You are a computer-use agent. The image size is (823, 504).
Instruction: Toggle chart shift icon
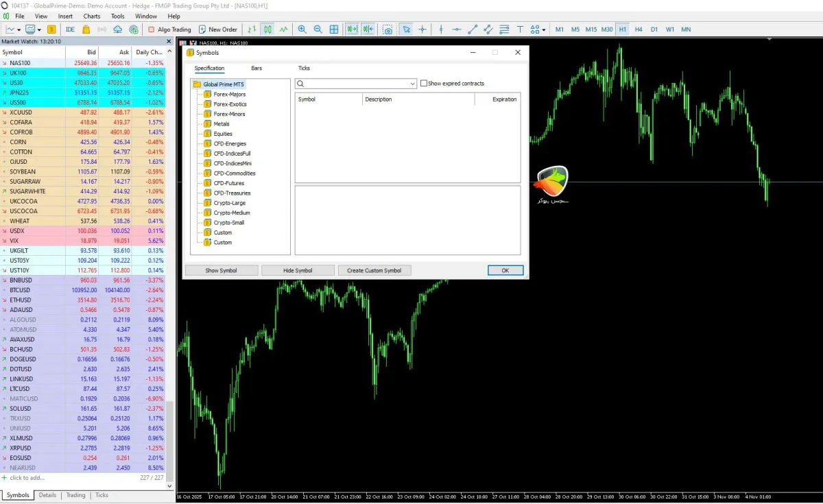(x=368, y=29)
